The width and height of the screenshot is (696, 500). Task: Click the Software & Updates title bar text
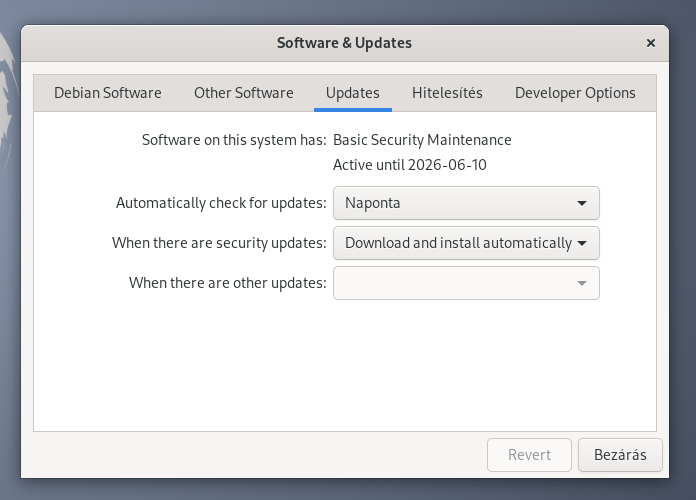pyautogui.click(x=344, y=43)
